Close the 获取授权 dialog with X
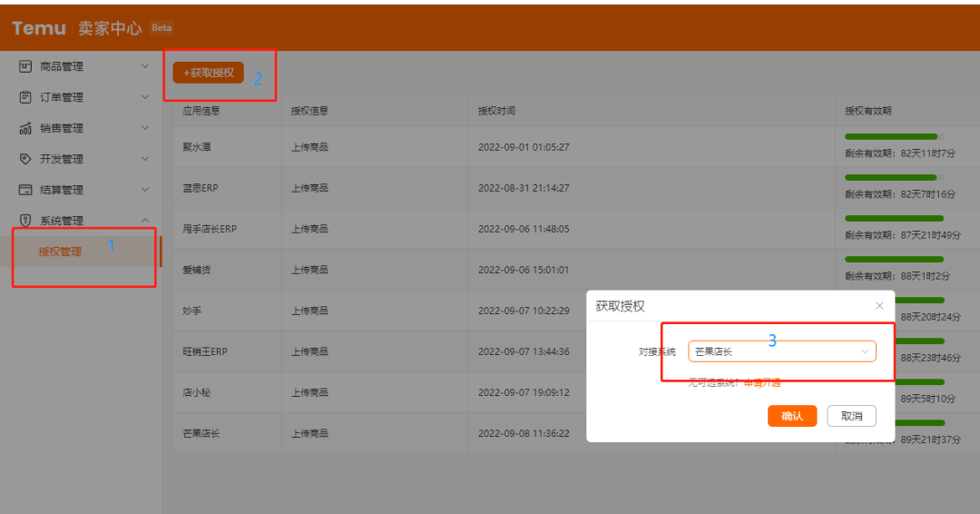Viewport: 980px width, 514px height. pos(879,306)
